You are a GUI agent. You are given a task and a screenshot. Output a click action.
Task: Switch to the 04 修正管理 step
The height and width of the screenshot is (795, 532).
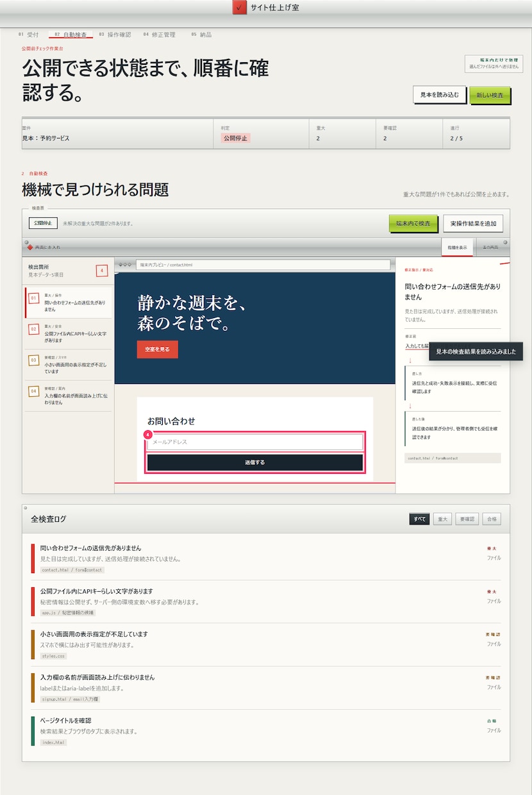click(159, 35)
